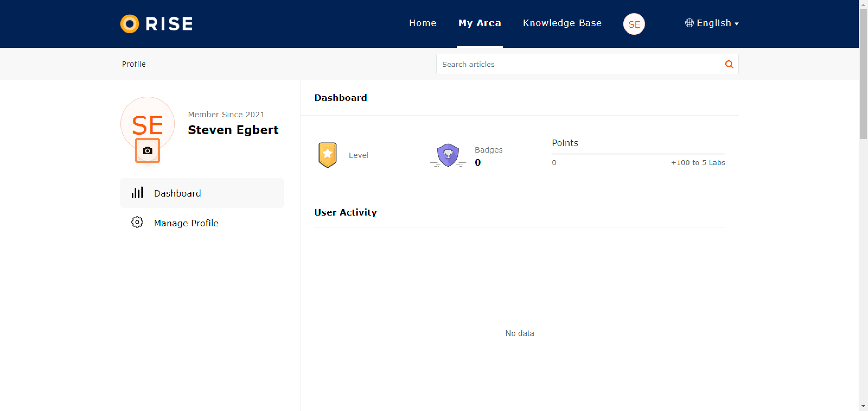Click the large SE profile picture
The width and height of the screenshot is (868, 411).
pyautogui.click(x=147, y=124)
